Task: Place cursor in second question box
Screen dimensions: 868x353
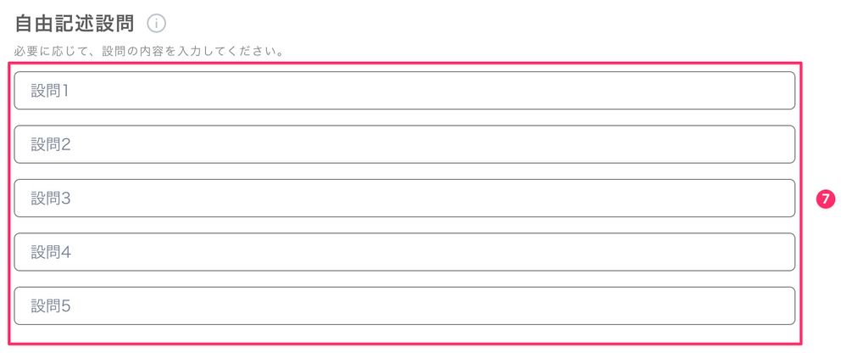Action: [404, 144]
